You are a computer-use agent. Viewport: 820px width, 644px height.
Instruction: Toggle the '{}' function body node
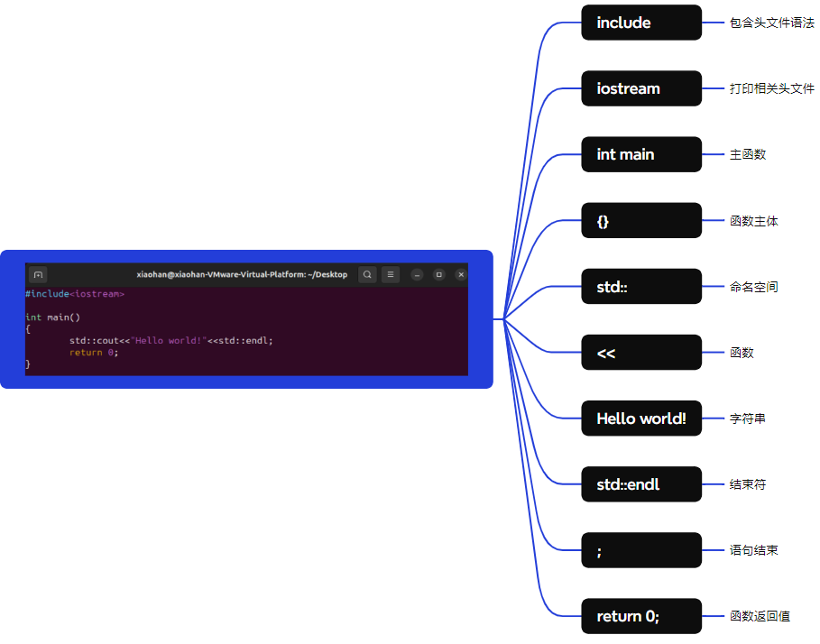pos(640,220)
